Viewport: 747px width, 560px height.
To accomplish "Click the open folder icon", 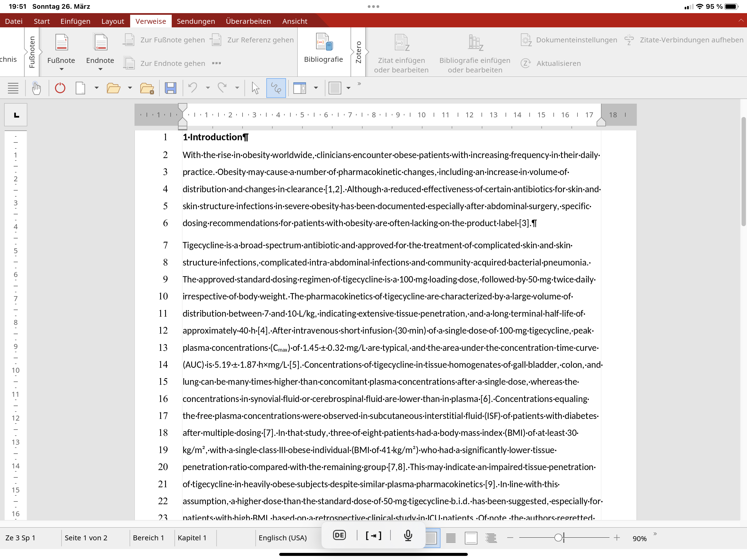I will [x=113, y=88].
